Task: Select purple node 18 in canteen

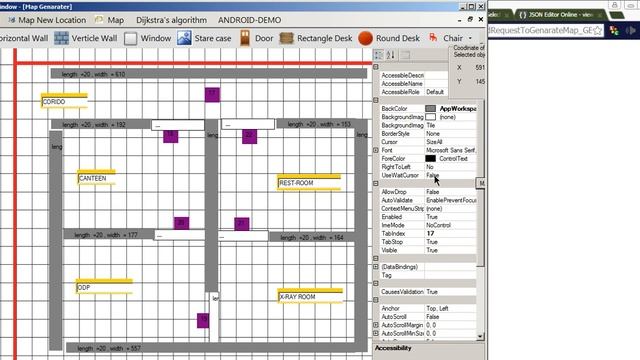Action: pos(171,136)
